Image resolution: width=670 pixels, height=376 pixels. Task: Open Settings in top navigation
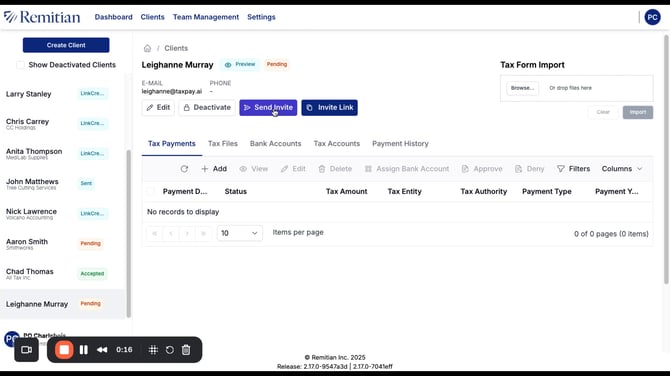click(x=261, y=17)
